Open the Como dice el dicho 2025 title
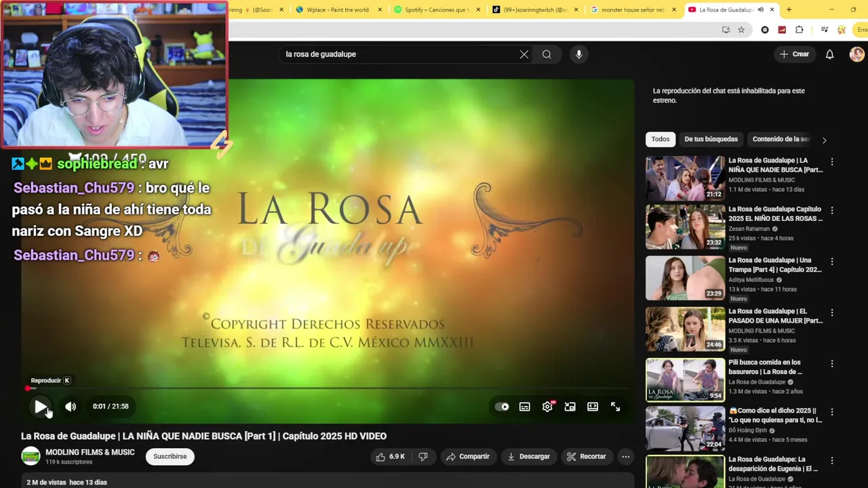The image size is (868, 488). coord(775,415)
